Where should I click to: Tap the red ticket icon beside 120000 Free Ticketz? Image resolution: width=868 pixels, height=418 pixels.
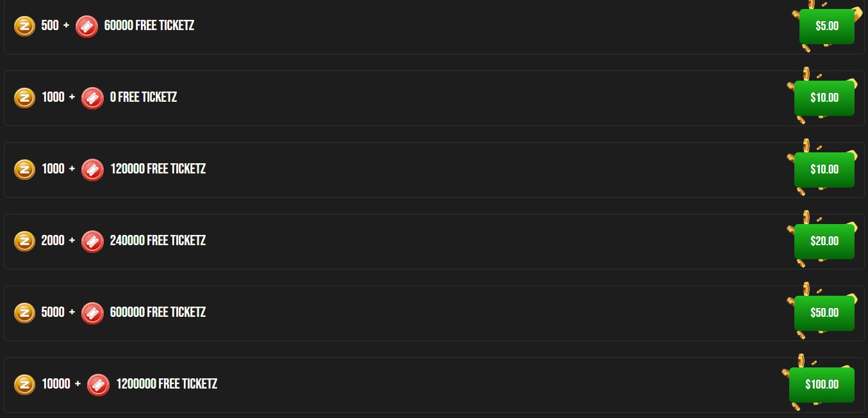92,170
